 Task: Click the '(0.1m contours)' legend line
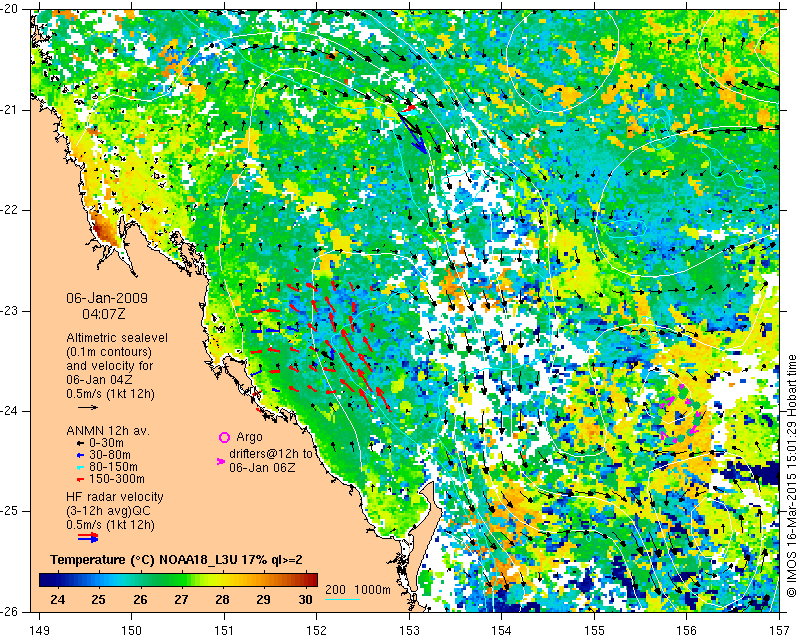click(x=109, y=352)
